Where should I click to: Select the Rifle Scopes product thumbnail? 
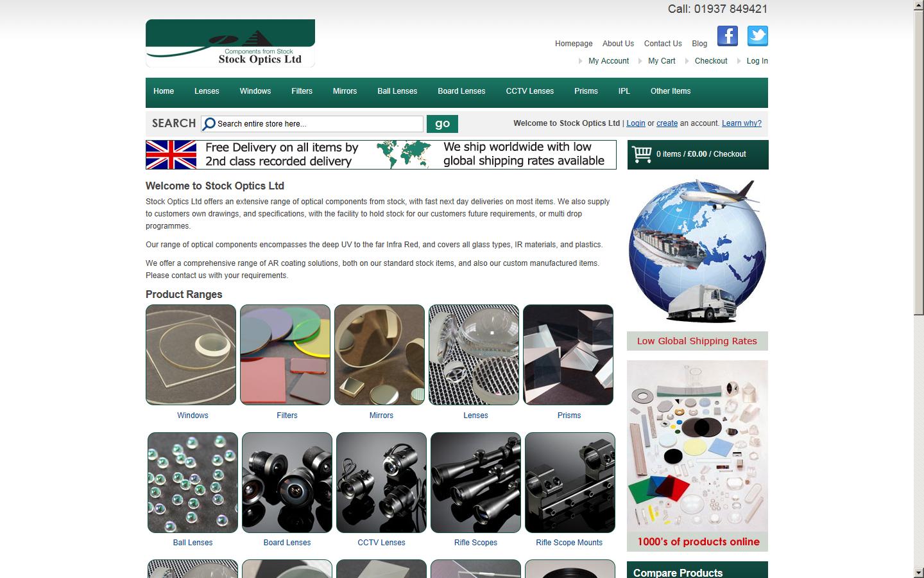pos(475,482)
